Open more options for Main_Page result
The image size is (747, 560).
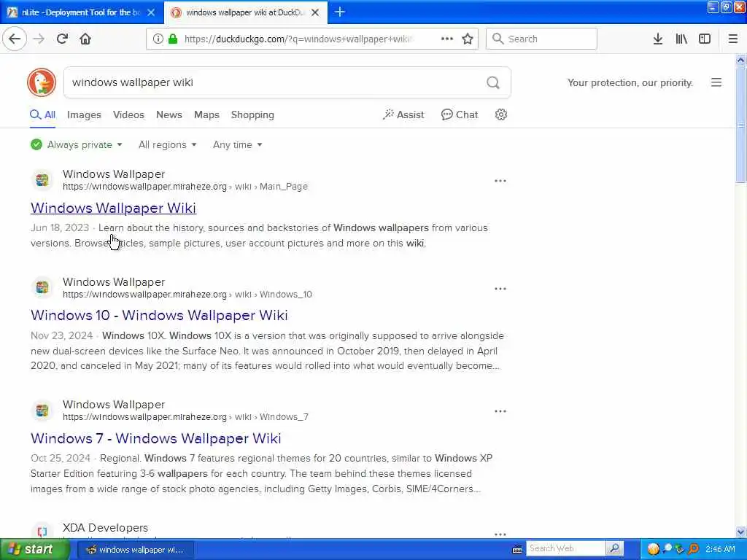(x=500, y=181)
